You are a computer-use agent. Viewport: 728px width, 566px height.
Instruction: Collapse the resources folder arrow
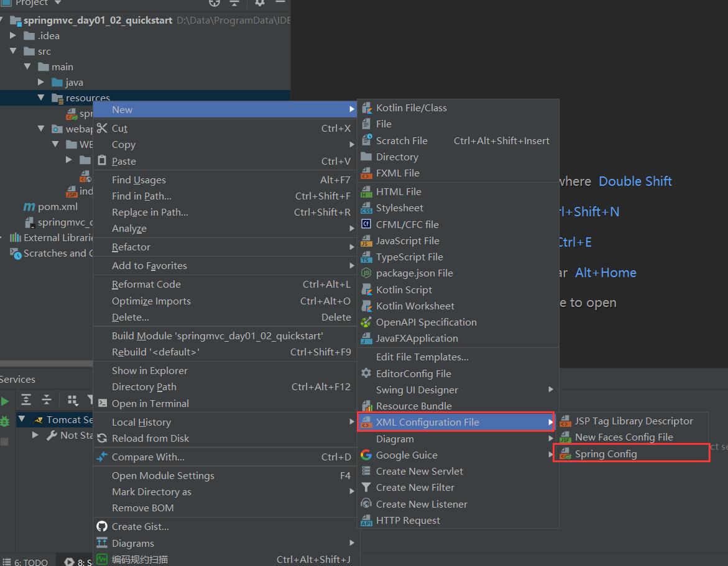[x=41, y=98]
